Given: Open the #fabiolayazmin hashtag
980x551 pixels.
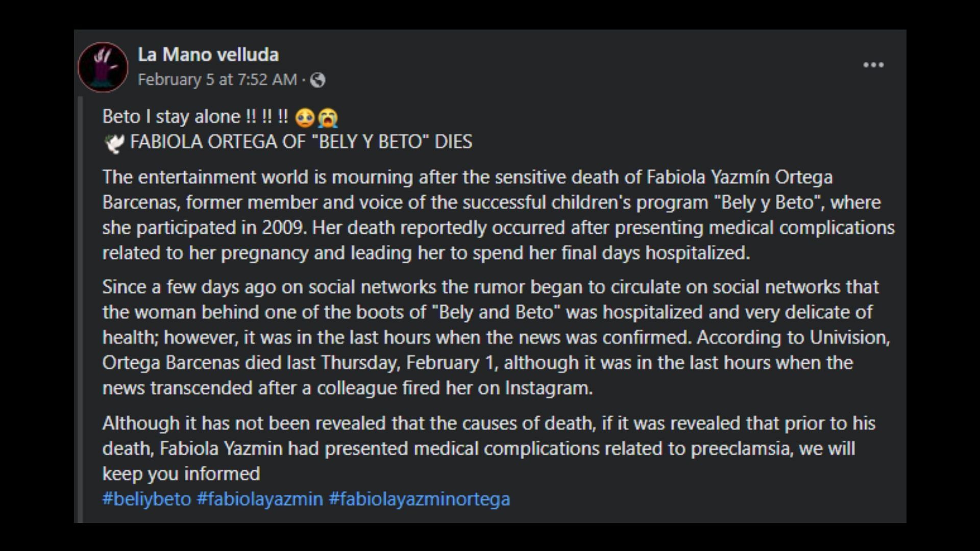Looking at the screenshot, I should click(x=260, y=498).
